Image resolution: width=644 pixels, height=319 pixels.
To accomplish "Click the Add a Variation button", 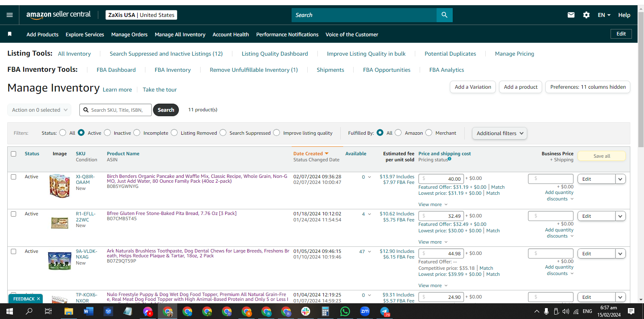I will click(473, 87).
